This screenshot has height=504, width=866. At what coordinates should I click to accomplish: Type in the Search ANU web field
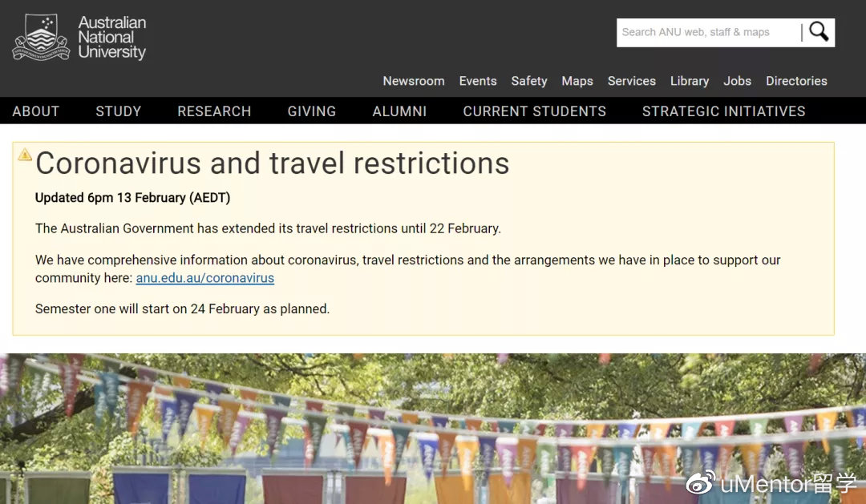click(x=707, y=32)
